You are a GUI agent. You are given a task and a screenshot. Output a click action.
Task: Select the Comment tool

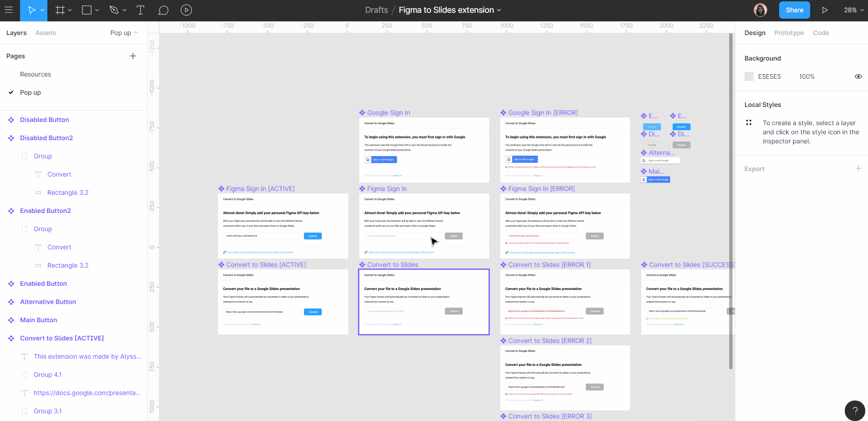(163, 10)
